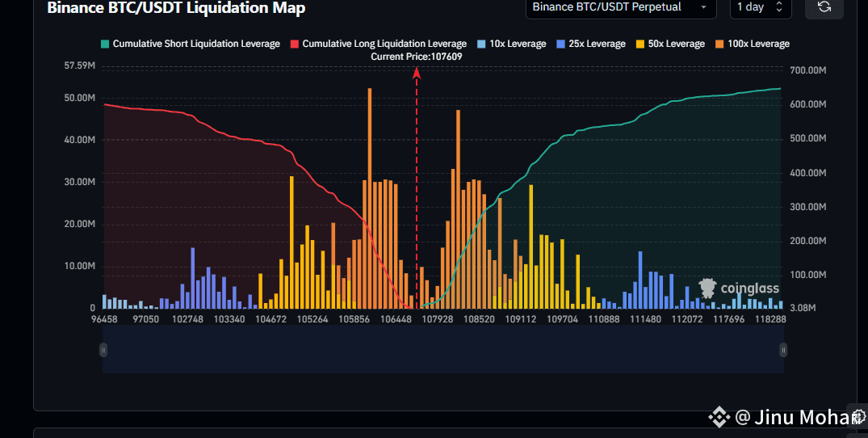The image size is (868, 438).
Task: Click the 111480 price axis label
Action: coord(645,319)
